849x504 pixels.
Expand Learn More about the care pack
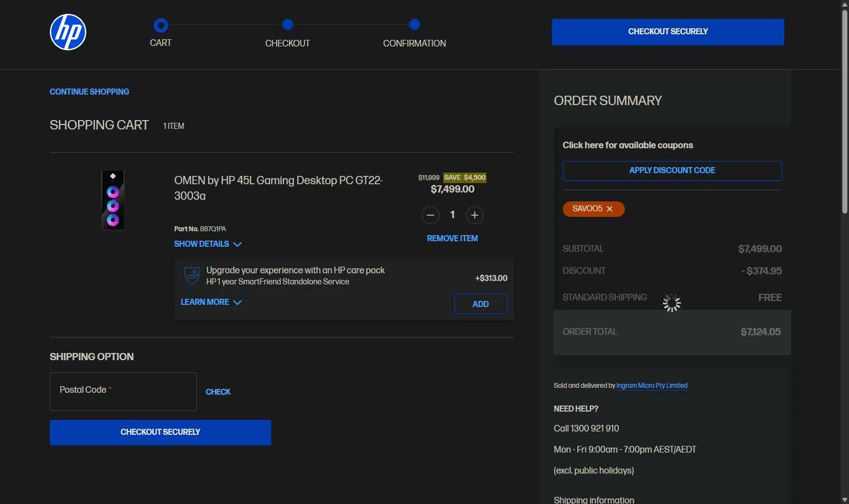(211, 302)
